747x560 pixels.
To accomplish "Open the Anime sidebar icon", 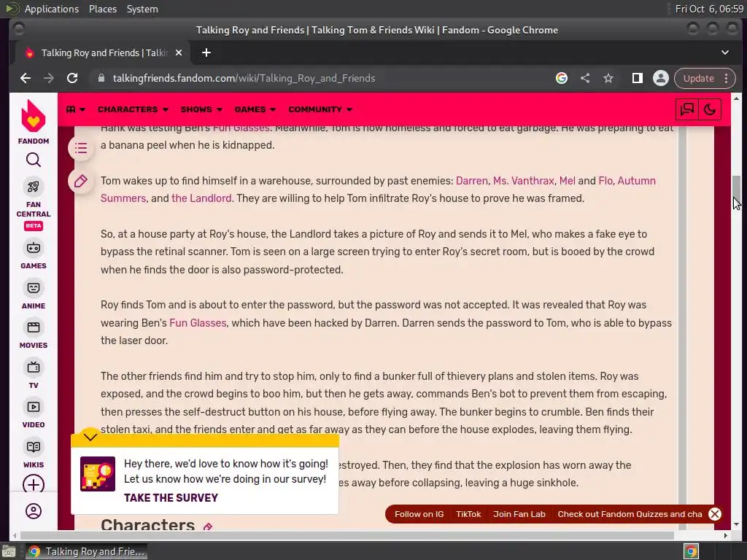I will [x=34, y=288].
